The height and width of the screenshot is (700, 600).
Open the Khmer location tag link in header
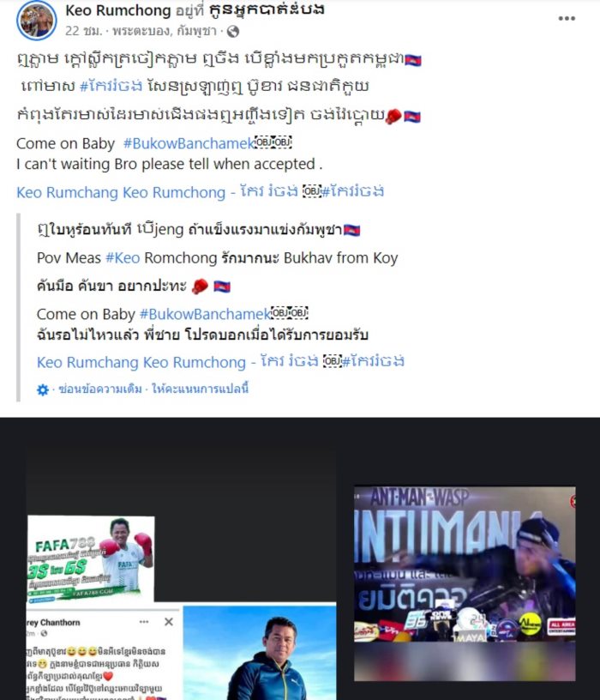[267, 9]
